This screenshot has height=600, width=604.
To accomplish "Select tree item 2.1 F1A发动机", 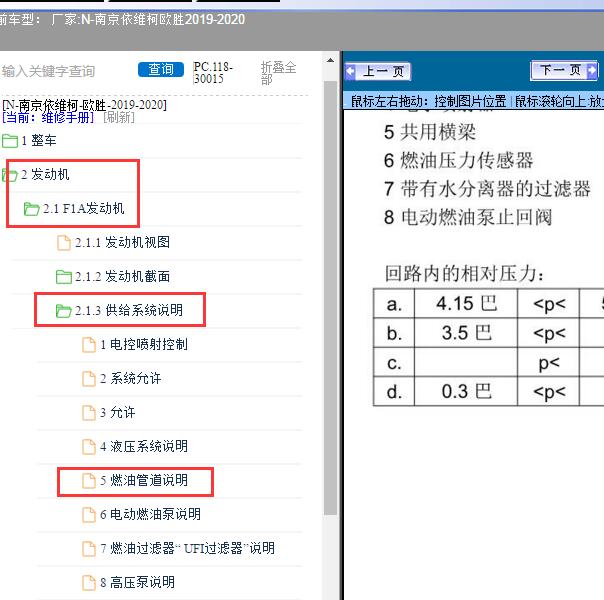I will (x=84, y=209).
